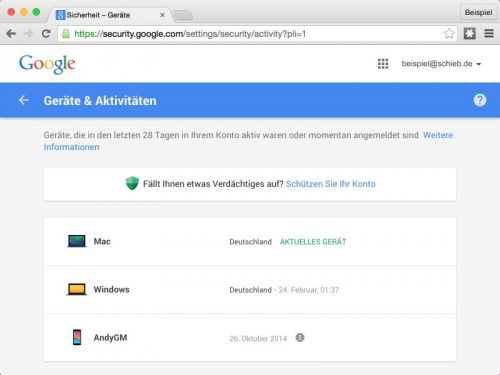
Task: Open a new tab with the blank tab button
Action: tap(183, 15)
